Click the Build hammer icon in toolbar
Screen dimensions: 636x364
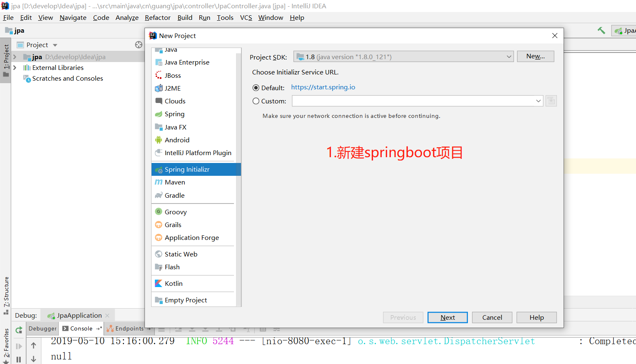601,31
